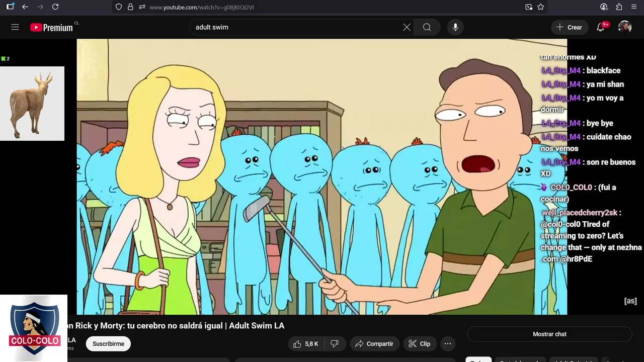Start voice search with microphone
Viewport: 644px width, 362px height.
tap(455, 27)
